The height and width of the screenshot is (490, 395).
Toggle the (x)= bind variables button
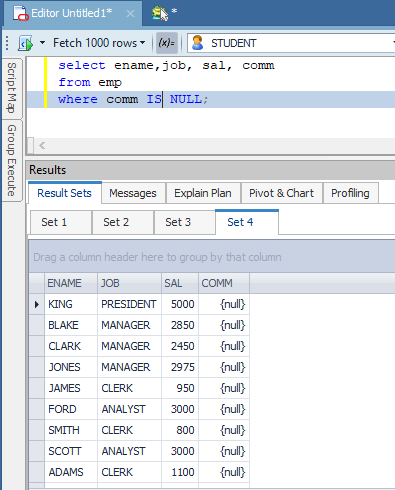167,43
